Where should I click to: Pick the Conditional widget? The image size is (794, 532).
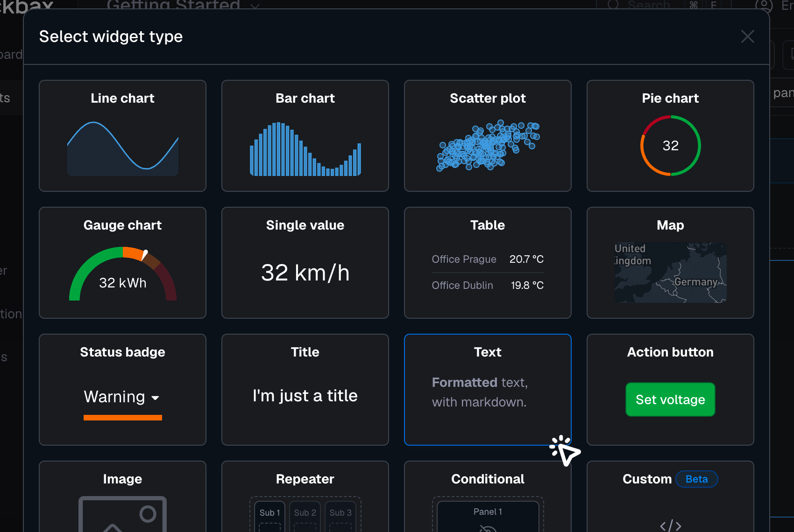[x=488, y=497]
